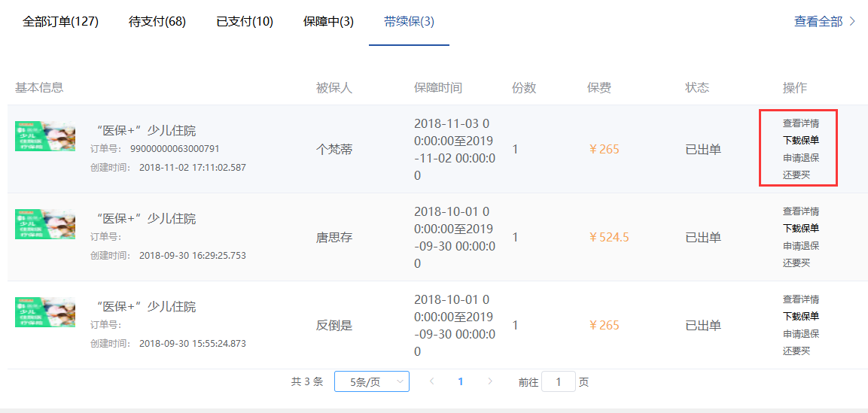Open the 已支付(10) tab
The image size is (868, 413).
click(x=245, y=22)
